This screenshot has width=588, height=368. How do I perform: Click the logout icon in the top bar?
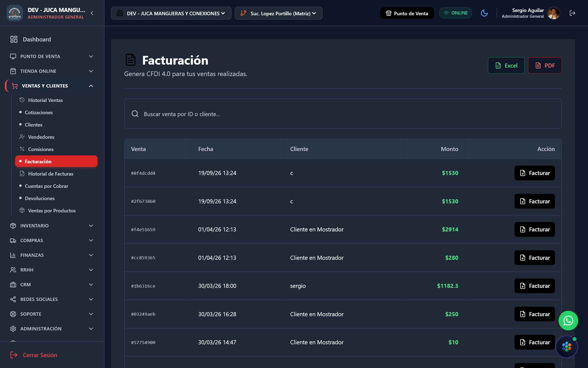point(572,13)
